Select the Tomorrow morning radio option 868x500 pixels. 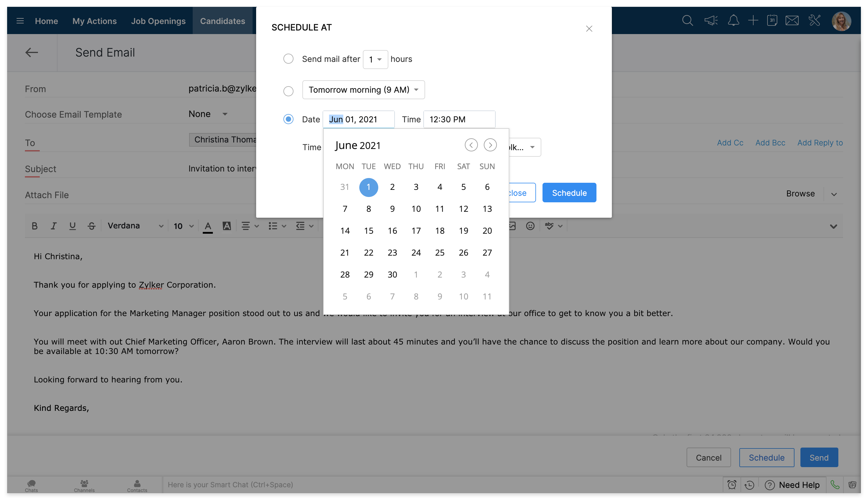click(x=288, y=91)
